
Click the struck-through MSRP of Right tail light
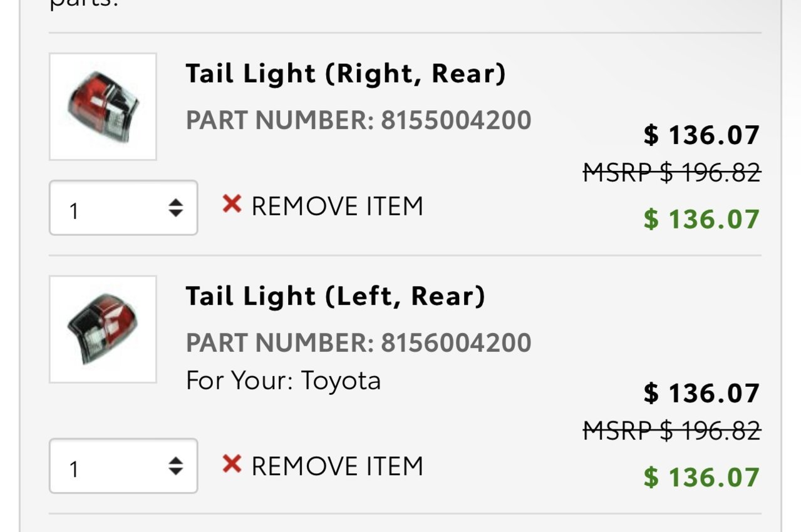(672, 171)
